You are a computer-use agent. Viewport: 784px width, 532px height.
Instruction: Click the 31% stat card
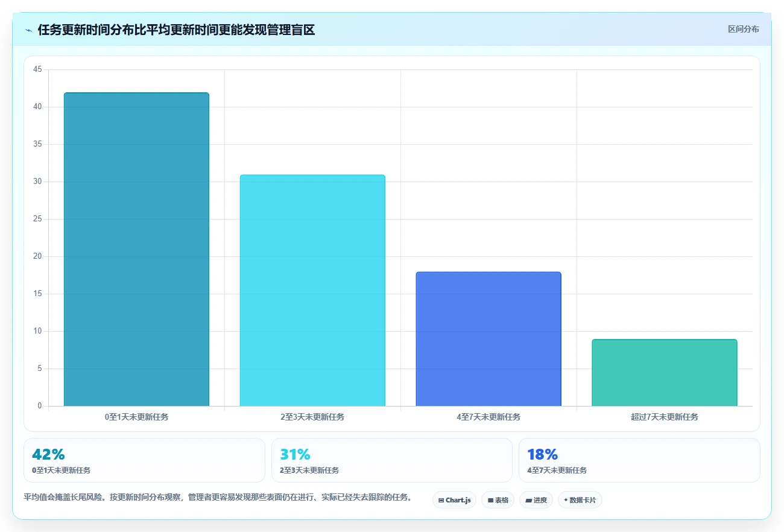click(x=392, y=460)
